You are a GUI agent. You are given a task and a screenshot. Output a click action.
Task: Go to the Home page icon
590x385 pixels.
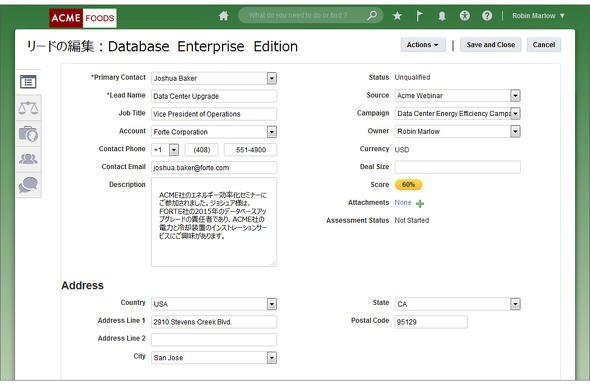tap(224, 16)
